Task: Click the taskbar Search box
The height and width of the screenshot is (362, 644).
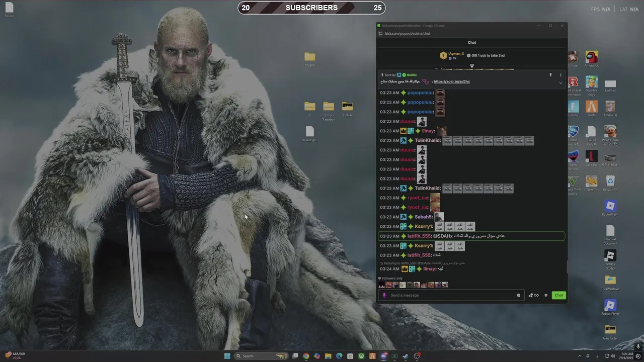Action: coord(262,356)
